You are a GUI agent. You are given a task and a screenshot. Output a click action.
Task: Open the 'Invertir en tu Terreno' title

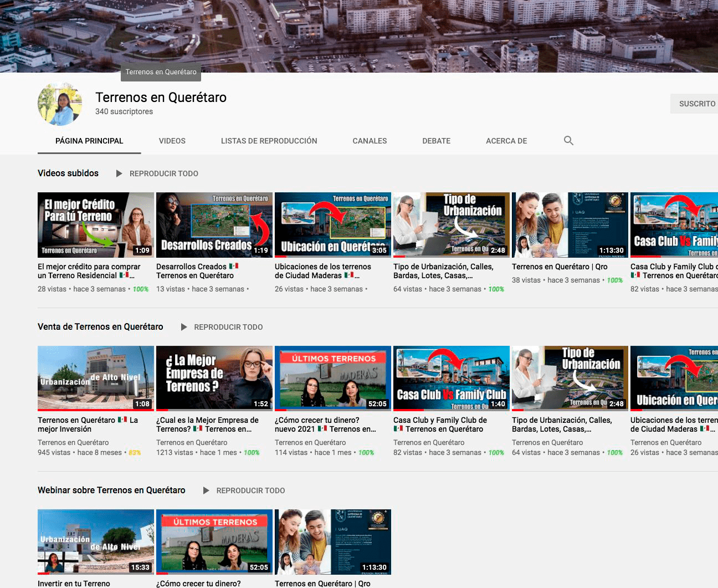tap(74, 584)
